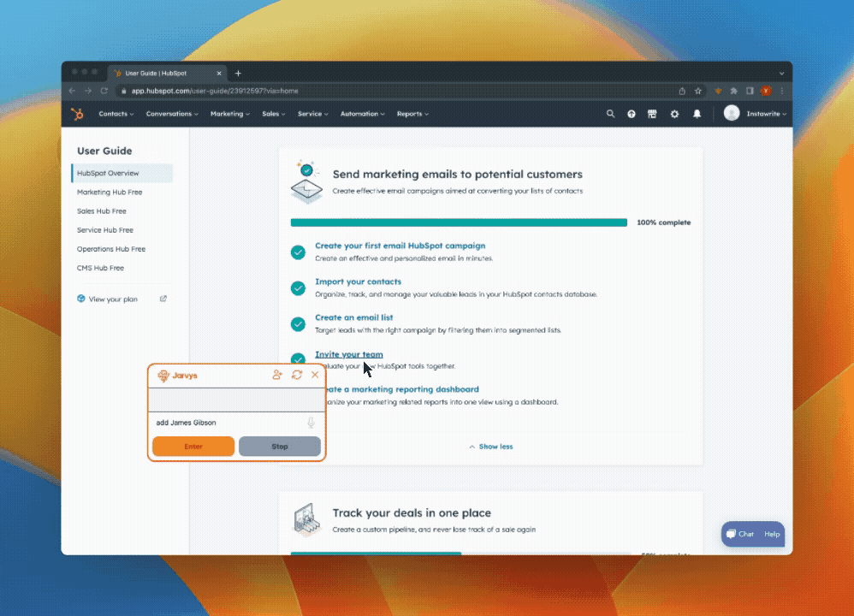Switch to the User Guide | HubSpot browser tab

click(x=165, y=73)
